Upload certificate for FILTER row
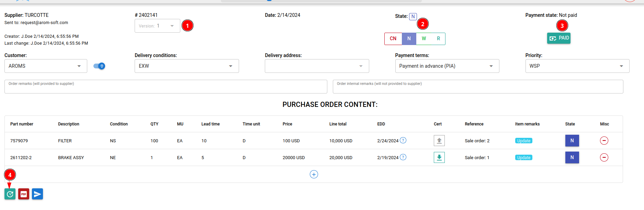The image size is (644, 210). click(x=439, y=141)
